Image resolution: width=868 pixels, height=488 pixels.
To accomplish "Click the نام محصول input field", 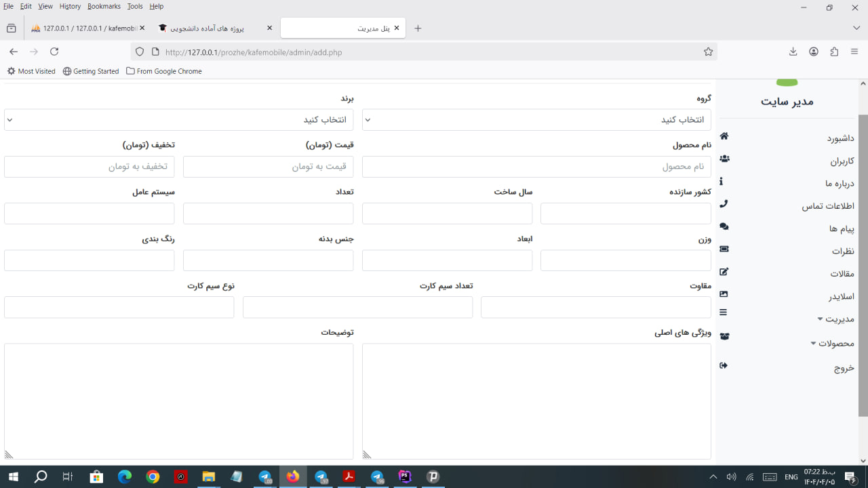I will 536,167.
